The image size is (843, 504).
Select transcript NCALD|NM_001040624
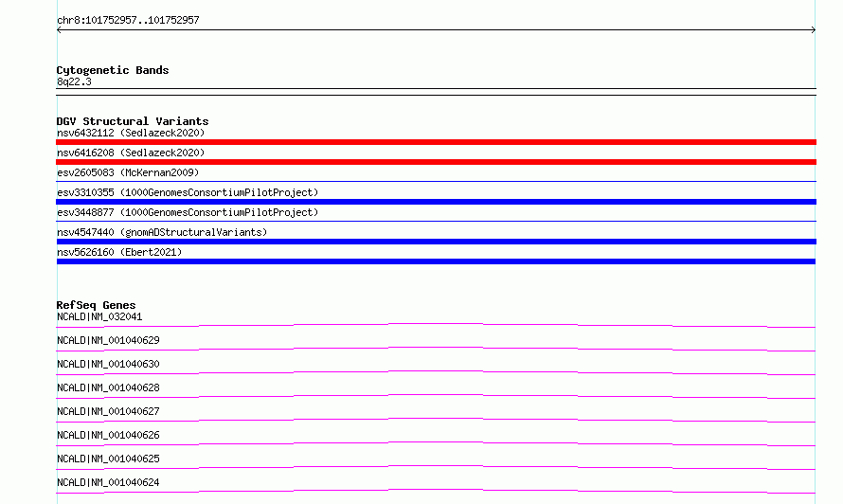(x=108, y=482)
